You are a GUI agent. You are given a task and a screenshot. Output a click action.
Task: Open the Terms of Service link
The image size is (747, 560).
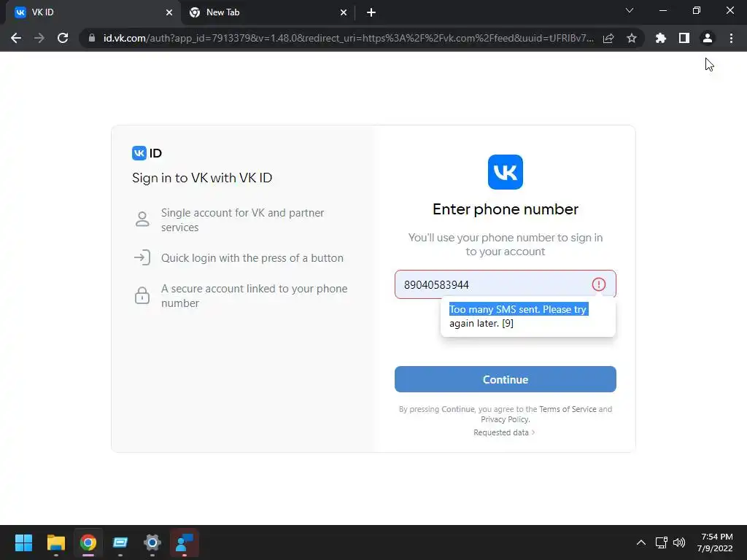tap(568, 409)
